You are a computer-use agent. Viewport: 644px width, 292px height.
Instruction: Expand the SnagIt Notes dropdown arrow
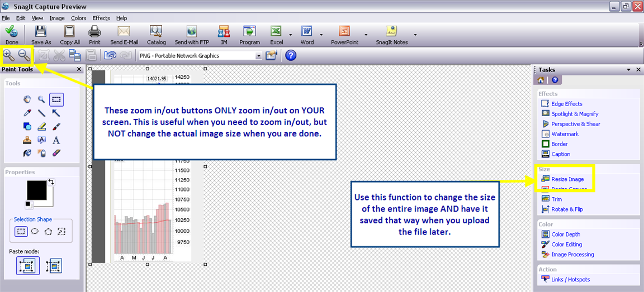415,35
